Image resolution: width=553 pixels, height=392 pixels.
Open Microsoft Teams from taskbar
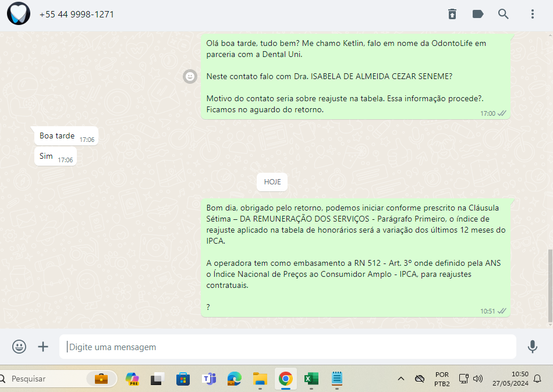point(209,379)
